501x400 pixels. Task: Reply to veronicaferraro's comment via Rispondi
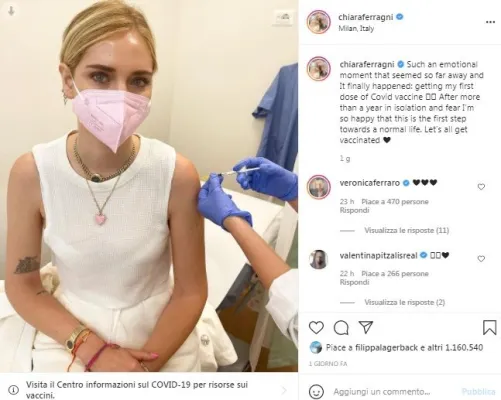click(x=354, y=210)
